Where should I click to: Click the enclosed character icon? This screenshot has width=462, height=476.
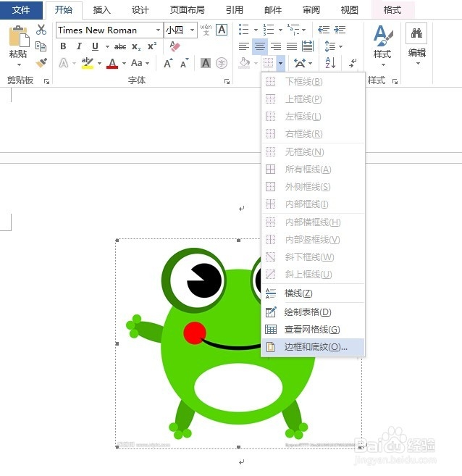tap(222, 63)
